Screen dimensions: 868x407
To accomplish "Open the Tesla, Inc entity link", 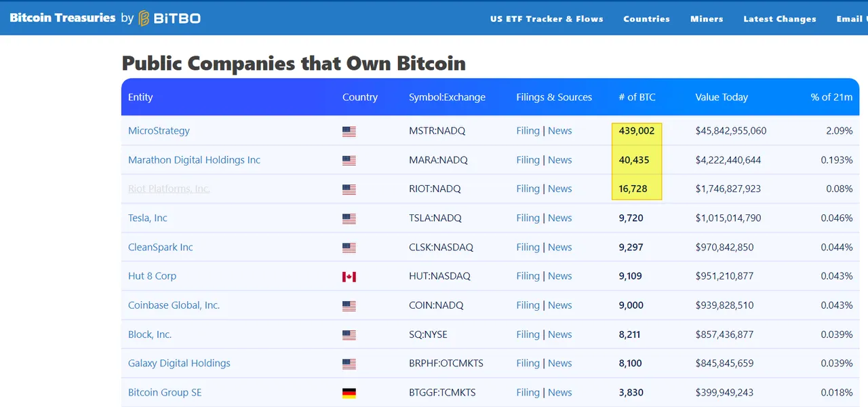I will click(147, 218).
